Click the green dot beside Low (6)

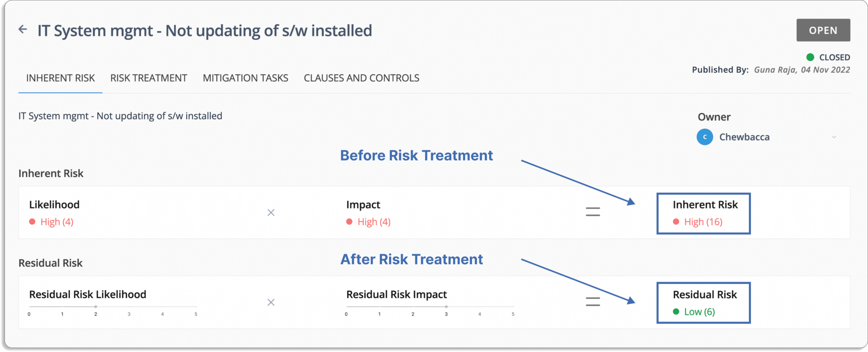tap(676, 312)
